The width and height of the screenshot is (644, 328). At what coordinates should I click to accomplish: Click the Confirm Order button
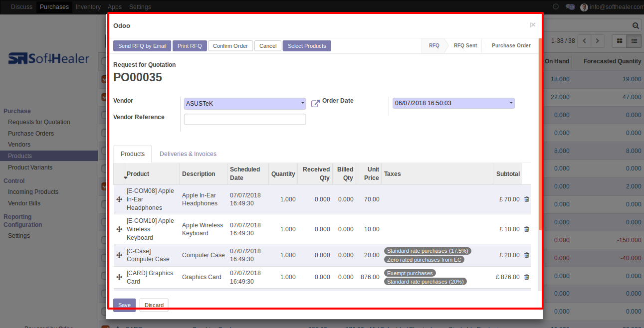[230, 46]
